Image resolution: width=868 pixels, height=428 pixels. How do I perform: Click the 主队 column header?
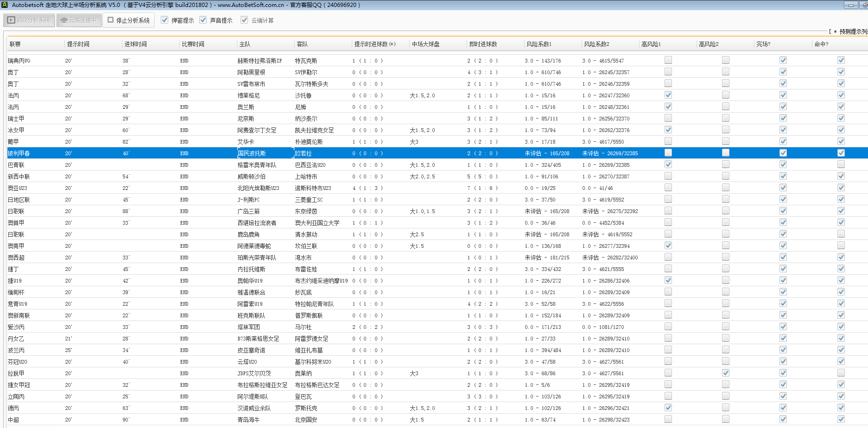[x=245, y=44]
